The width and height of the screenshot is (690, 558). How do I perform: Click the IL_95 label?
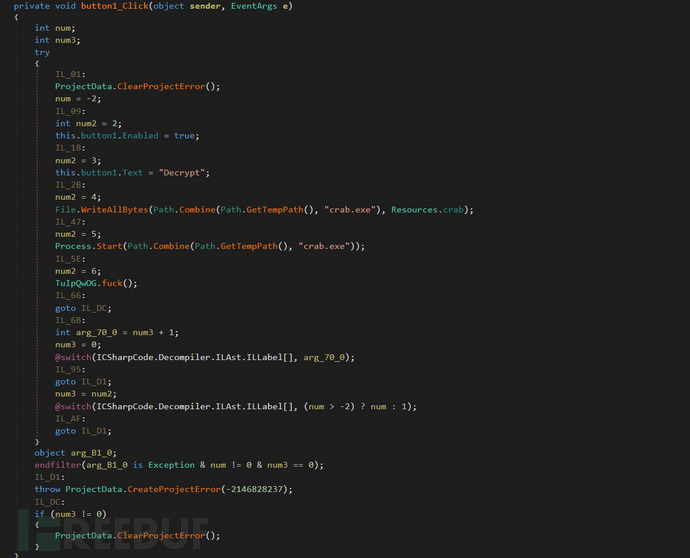(x=70, y=370)
